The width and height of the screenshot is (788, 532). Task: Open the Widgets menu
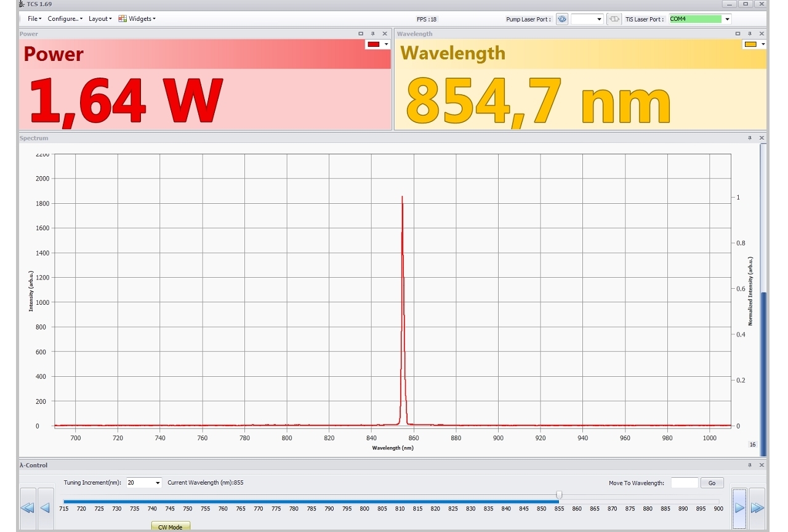[137, 18]
